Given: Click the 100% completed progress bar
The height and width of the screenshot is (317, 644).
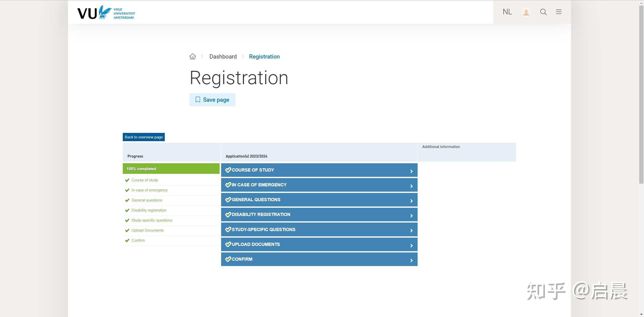Looking at the screenshot, I should [x=171, y=169].
